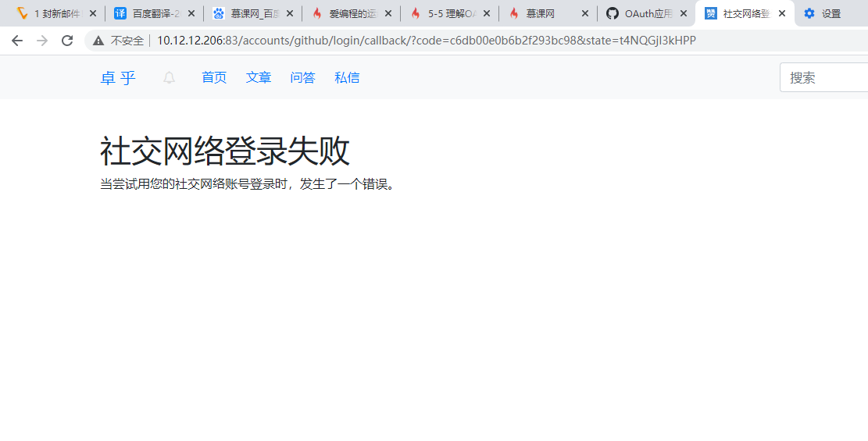Focus the 搜索 search field

(x=823, y=77)
